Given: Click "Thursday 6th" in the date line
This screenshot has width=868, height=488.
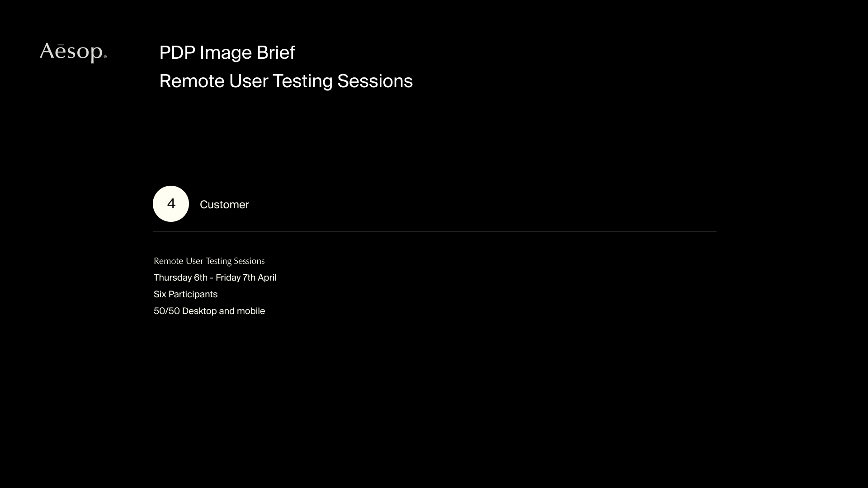Looking at the screenshot, I should (x=180, y=277).
